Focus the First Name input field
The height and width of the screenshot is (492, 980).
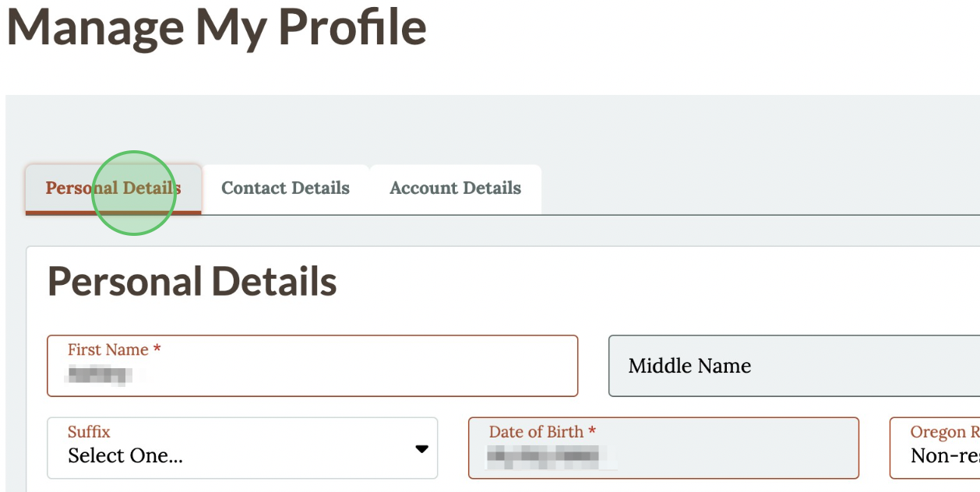pos(312,366)
